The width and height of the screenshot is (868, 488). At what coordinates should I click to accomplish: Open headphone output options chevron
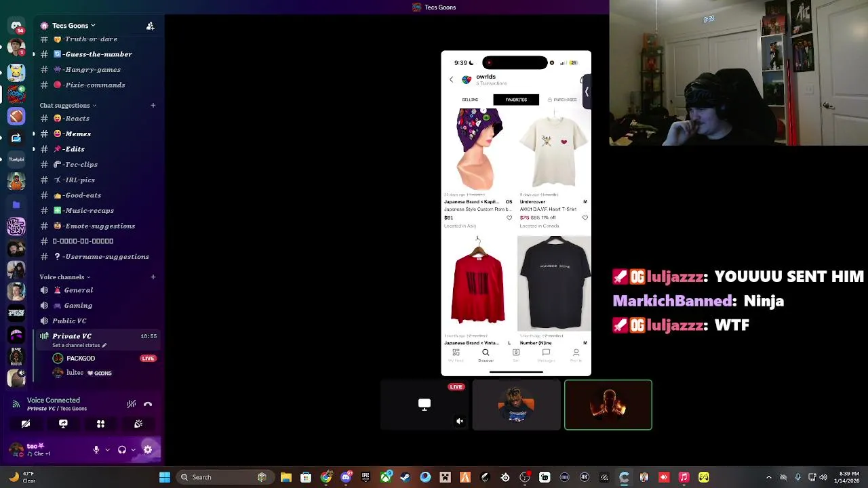133,449
